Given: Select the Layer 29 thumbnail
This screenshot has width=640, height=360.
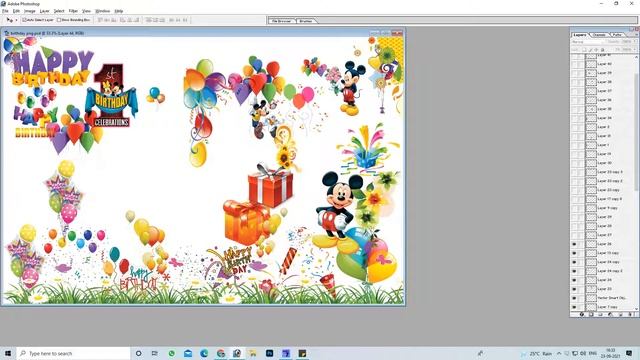Looking at the screenshot, I should tap(591, 217).
